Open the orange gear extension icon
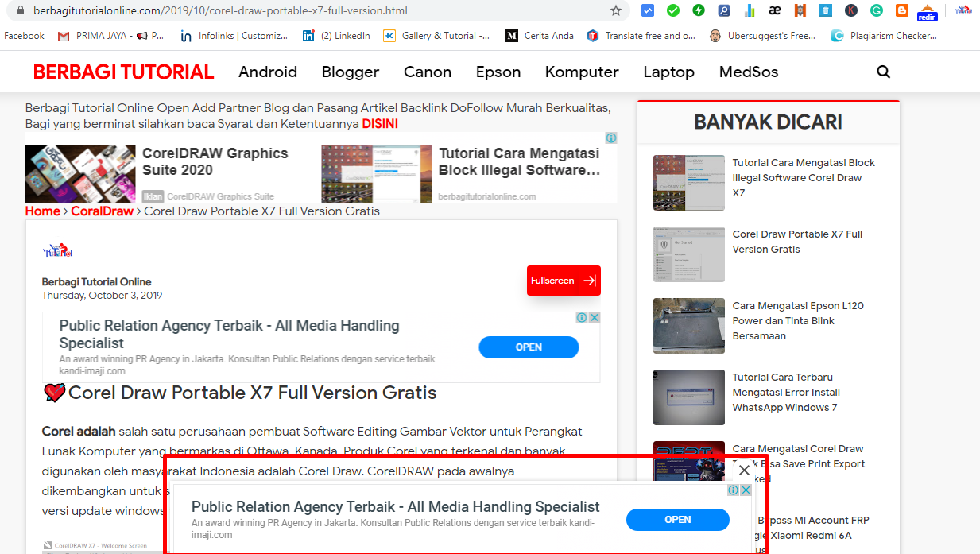 coord(800,10)
